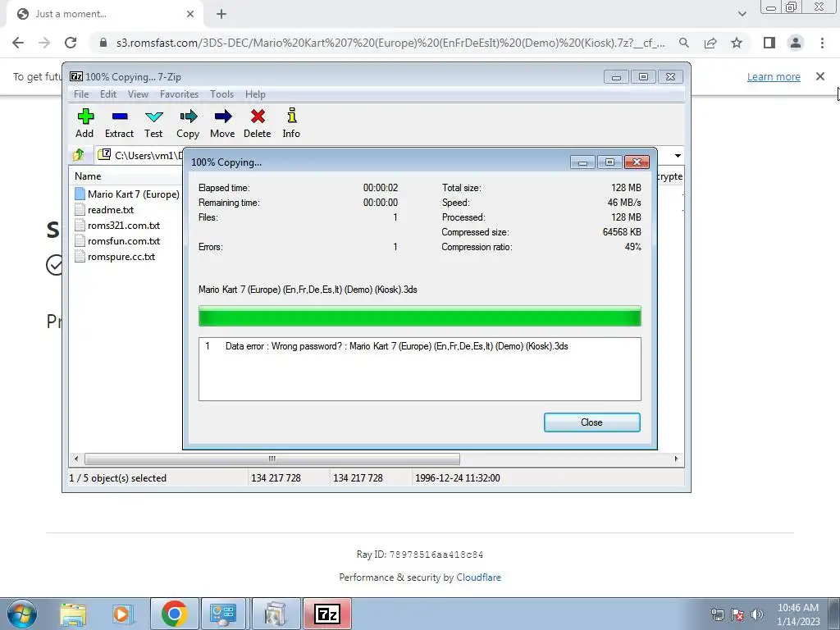
Task: Close the 'Just a moment...' tab
Action: tap(190, 15)
